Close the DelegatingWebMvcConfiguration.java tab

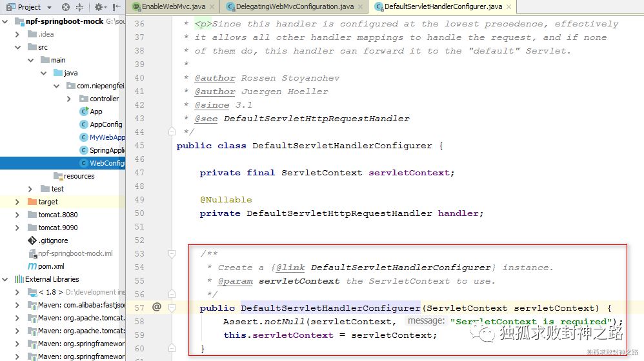360,7
